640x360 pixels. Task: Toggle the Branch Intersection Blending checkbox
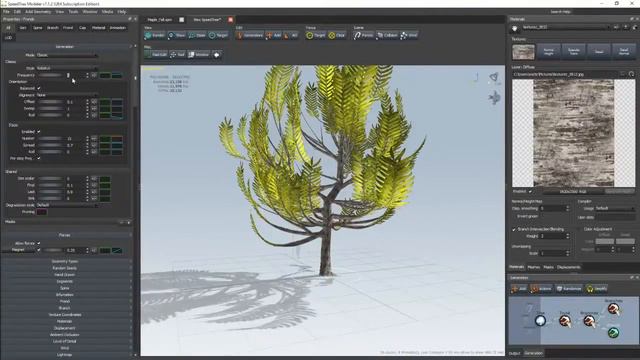[x=514, y=229]
